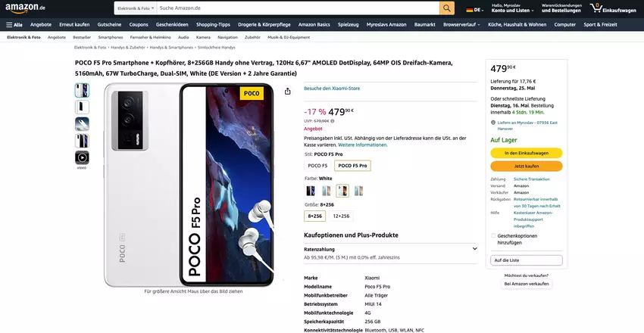The image size is (644, 333).
Task: Click the share icon beside the product image
Action: click(x=288, y=92)
